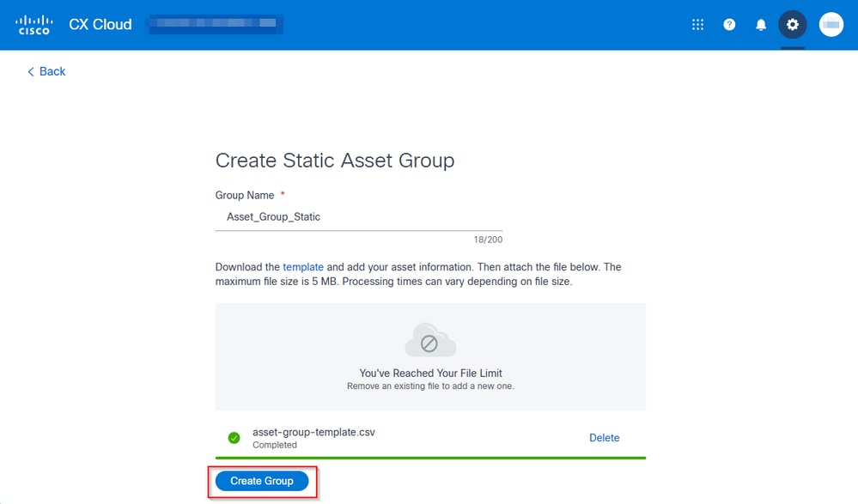858x504 pixels.
Task: Click the CX Cloud title
Action: pyautogui.click(x=100, y=25)
